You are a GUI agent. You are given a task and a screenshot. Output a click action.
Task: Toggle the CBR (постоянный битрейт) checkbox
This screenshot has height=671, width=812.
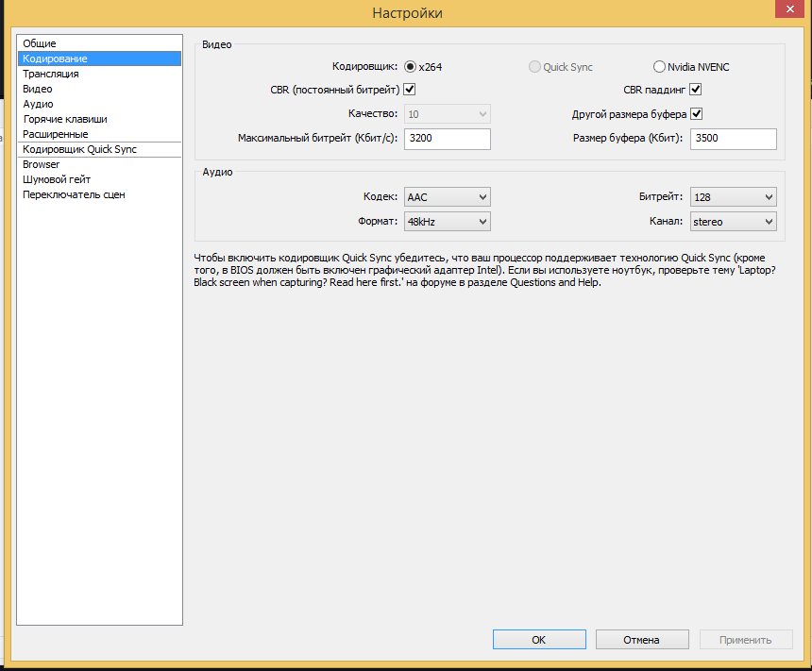click(410, 90)
